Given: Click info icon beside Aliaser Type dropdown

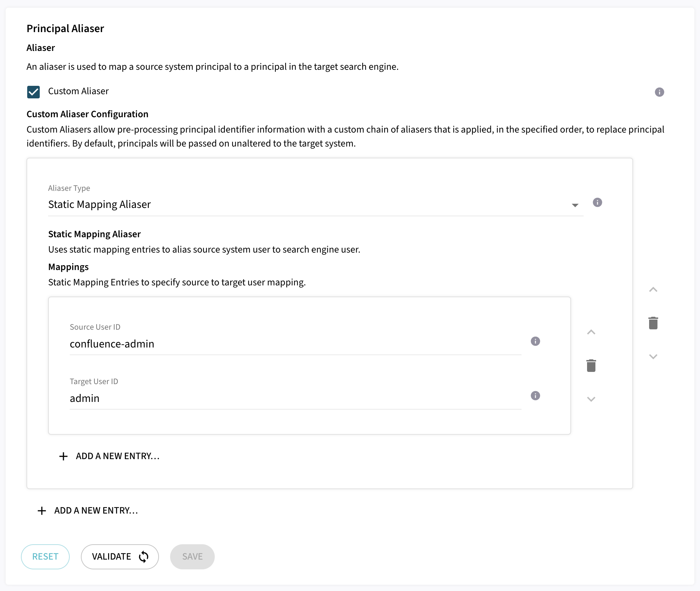Looking at the screenshot, I should 597,202.
